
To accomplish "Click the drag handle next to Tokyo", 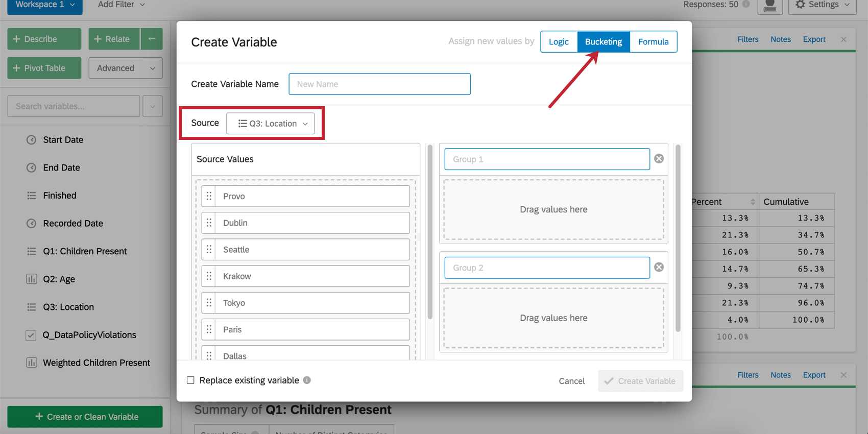I will 209,303.
